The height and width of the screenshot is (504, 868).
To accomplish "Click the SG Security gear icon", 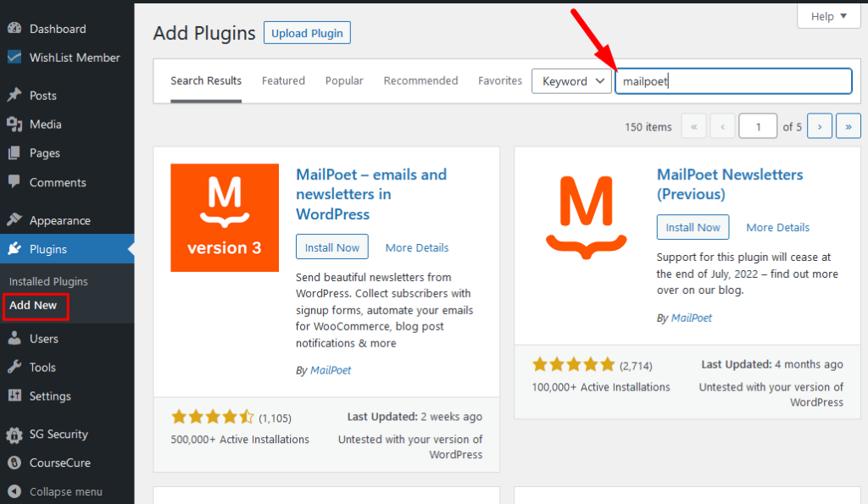I will [x=14, y=435].
